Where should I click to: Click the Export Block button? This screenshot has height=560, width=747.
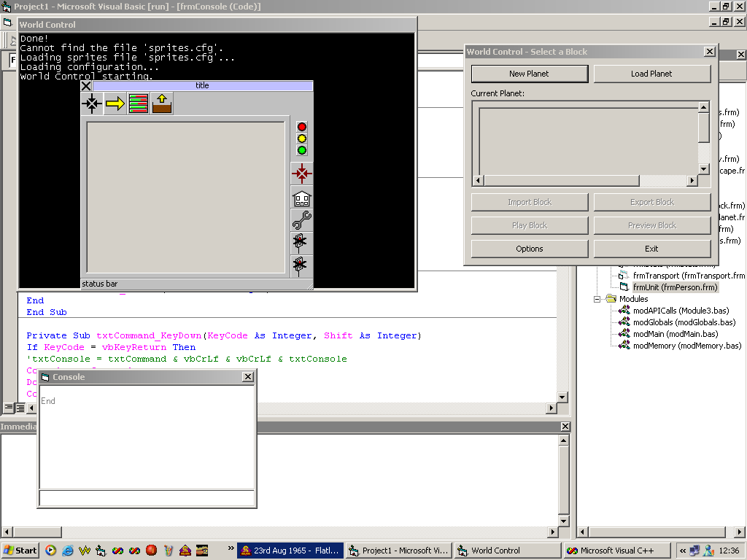pyautogui.click(x=651, y=202)
